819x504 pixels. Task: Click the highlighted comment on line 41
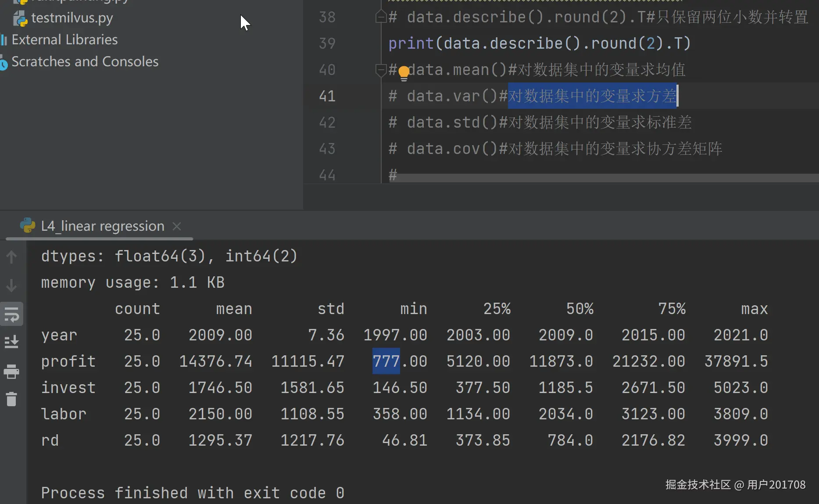tap(592, 96)
